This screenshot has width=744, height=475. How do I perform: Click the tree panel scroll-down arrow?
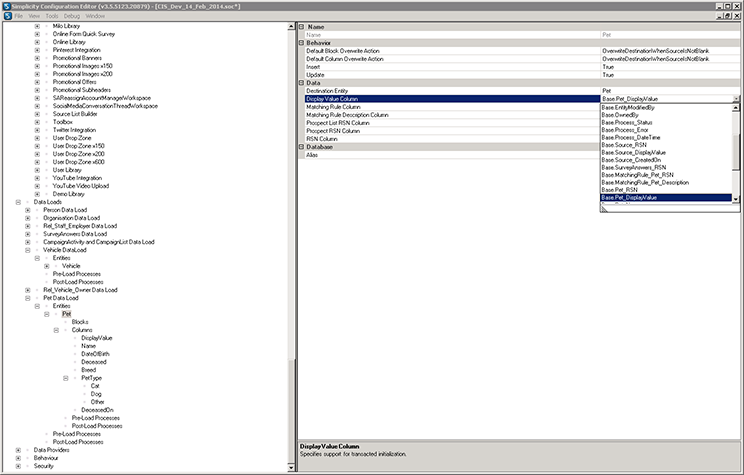[x=291, y=467]
